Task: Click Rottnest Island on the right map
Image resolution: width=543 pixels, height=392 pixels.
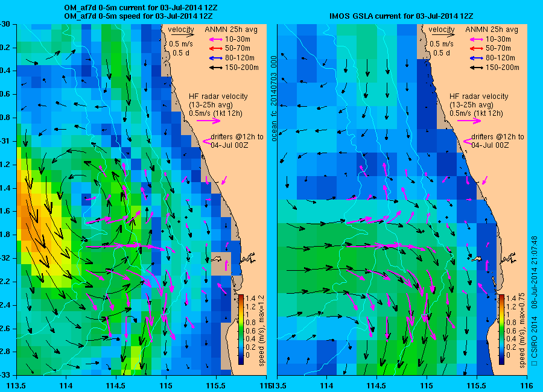Action: point(477,259)
